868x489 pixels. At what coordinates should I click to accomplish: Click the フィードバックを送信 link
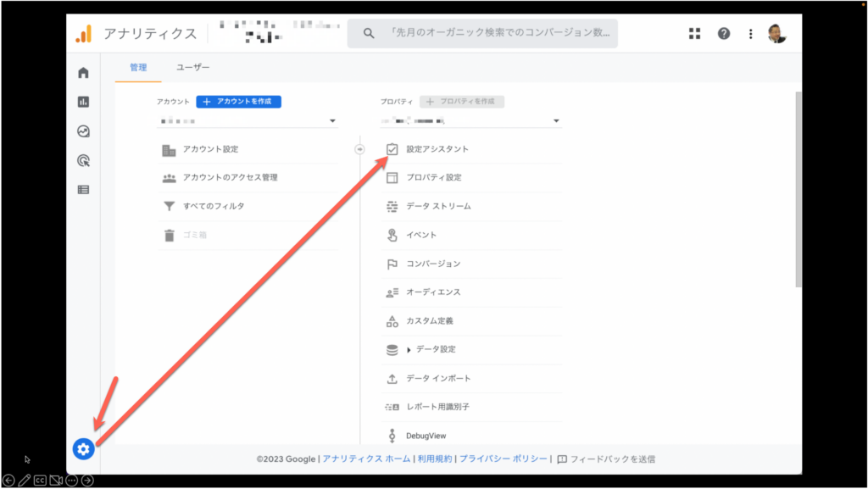pos(613,459)
